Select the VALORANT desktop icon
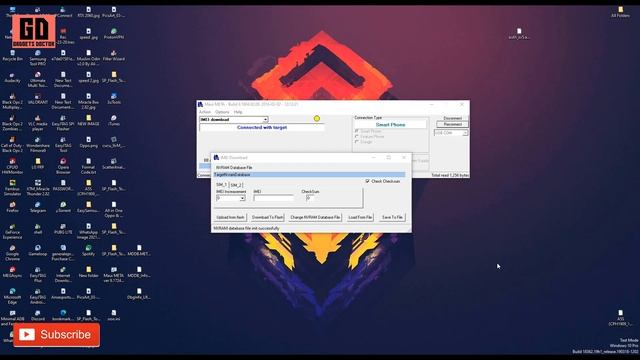The height and width of the screenshot is (360, 640). coord(38,99)
